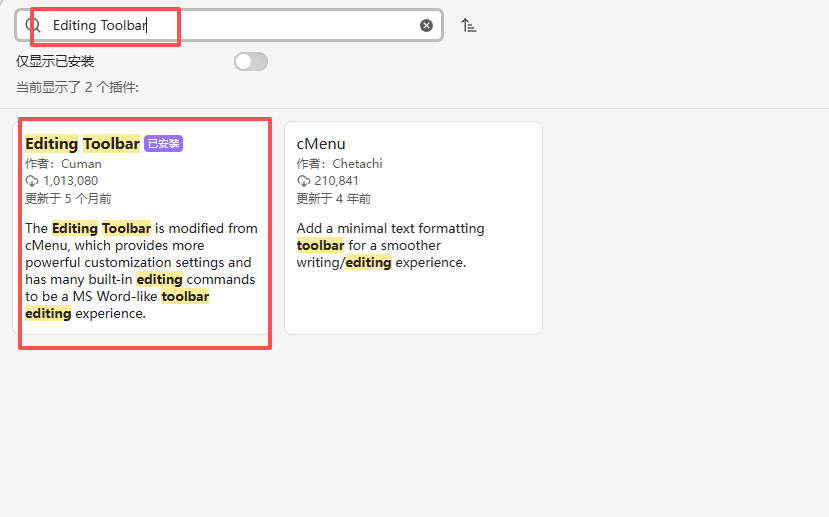Open the cMenu description text
The image size is (829, 517).
tap(390, 245)
